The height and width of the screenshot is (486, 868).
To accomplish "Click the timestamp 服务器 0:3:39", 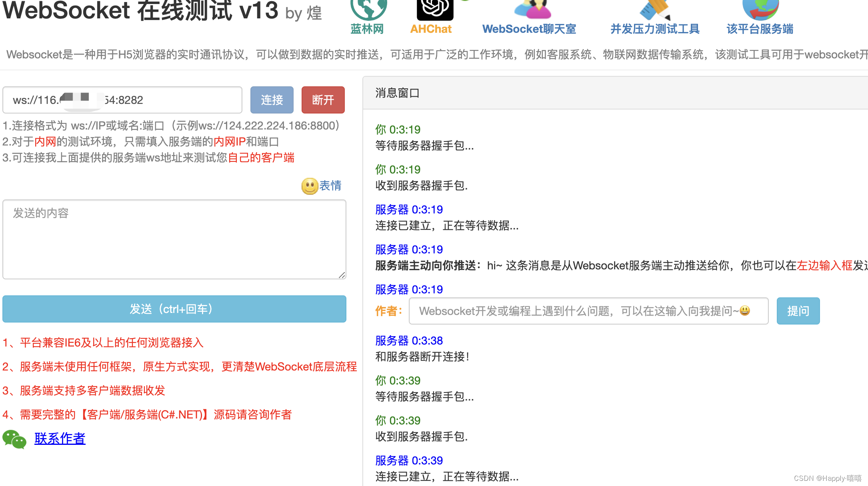I will 409,460.
